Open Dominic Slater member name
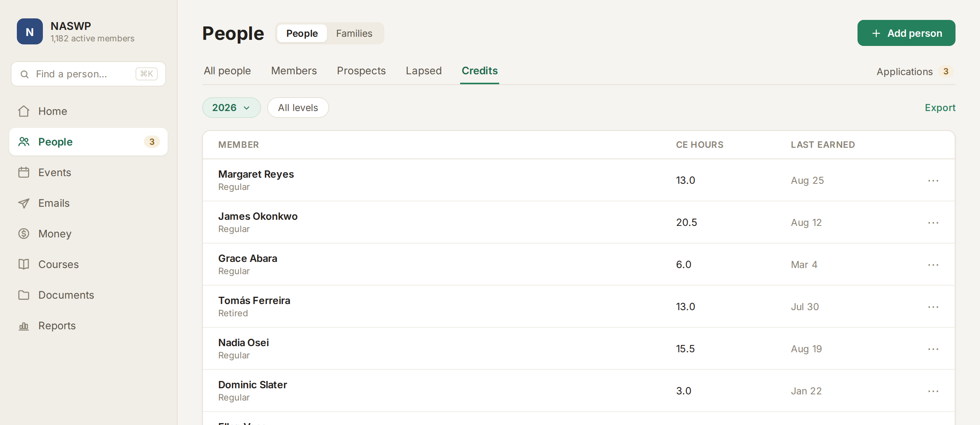 tap(253, 385)
